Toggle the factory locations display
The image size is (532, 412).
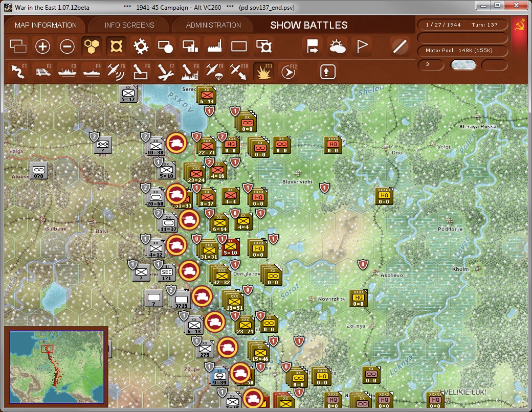[x=214, y=47]
